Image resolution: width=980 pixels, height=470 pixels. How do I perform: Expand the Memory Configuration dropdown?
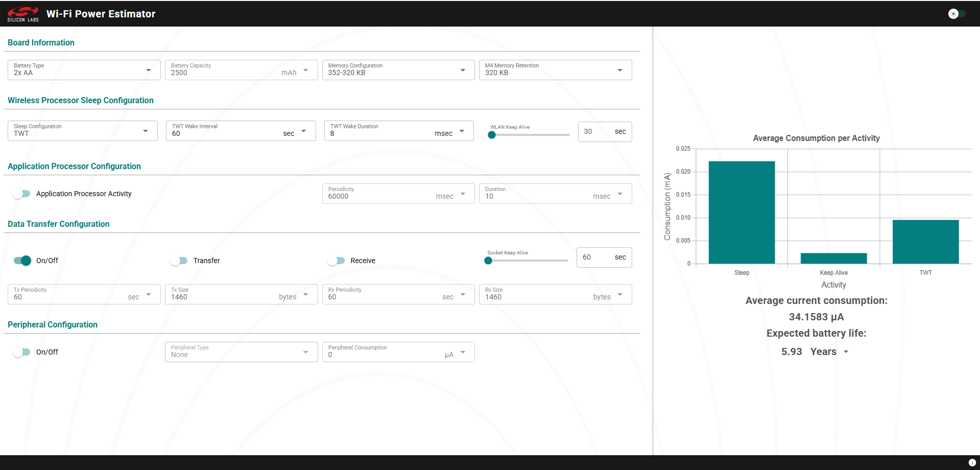click(x=462, y=70)
